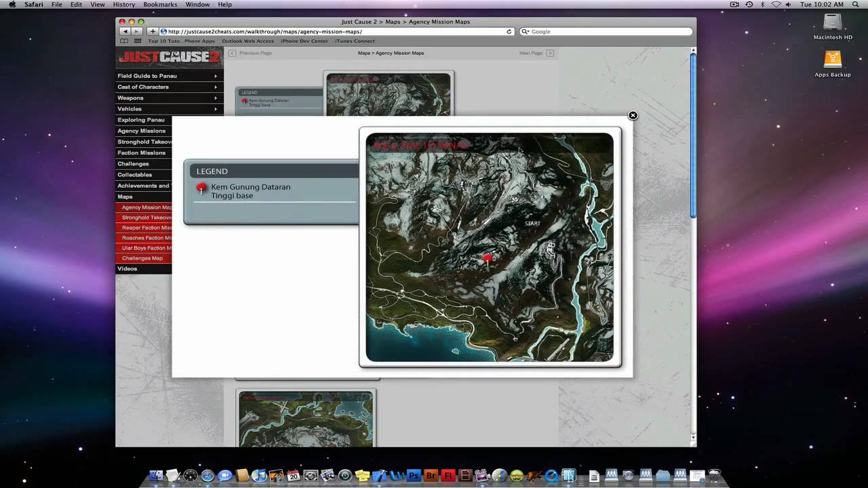Close the map lightbox overlay

(633, 115)
